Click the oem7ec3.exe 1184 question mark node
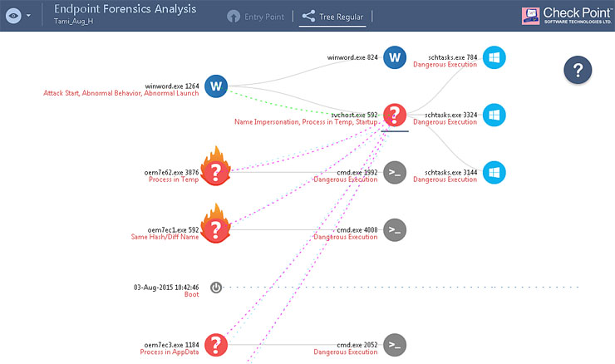The image size is (615, 364). point(216,344)
